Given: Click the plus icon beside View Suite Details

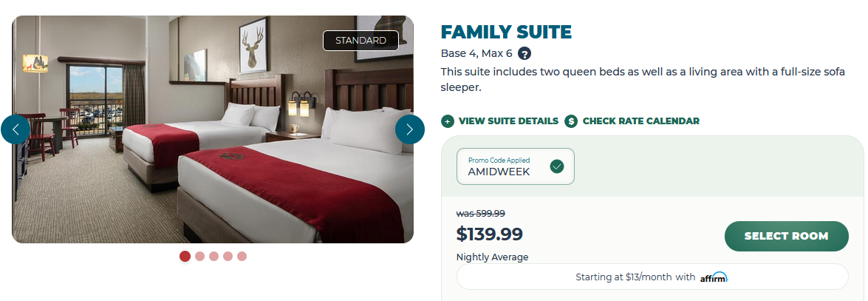Looking at the screenshot, I should point(447,121).
